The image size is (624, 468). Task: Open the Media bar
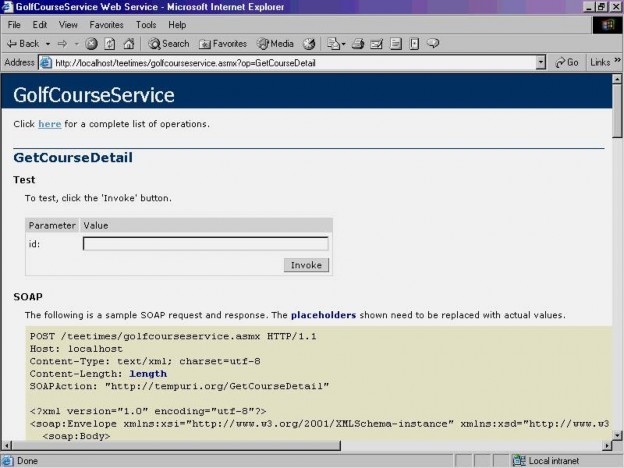pyautogui.click(x=275, y=43)
